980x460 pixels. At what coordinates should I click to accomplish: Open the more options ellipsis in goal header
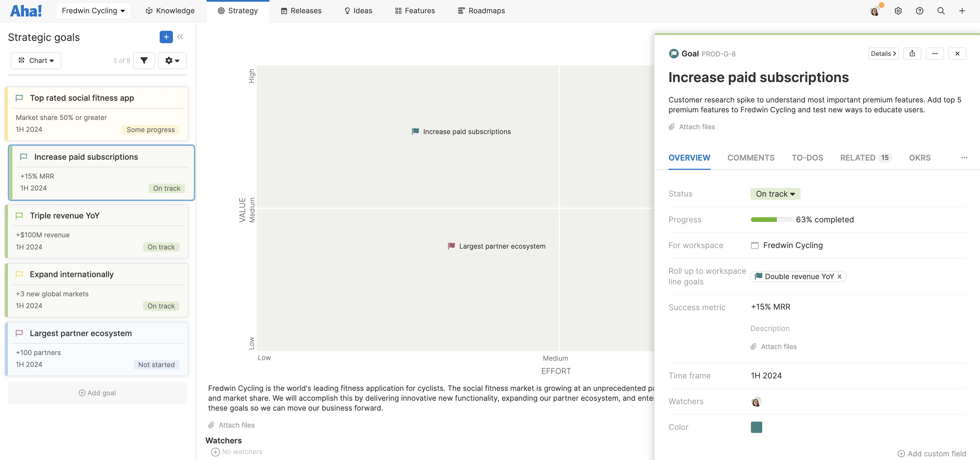[935, 53]
